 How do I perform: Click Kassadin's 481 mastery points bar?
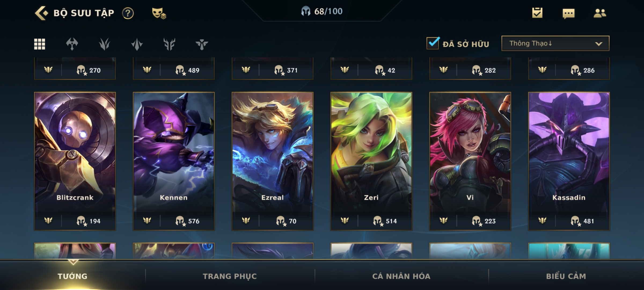coord(569,221)
